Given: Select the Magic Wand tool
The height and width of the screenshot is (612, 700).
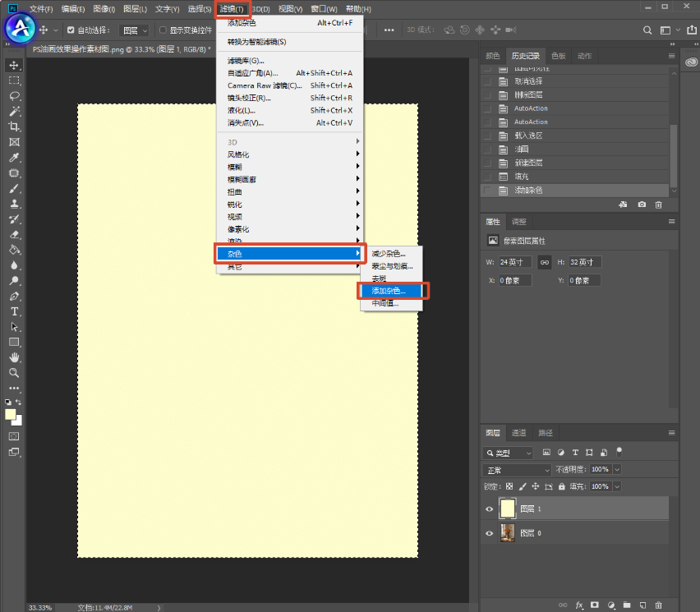Looking at the screenshot, I should pyautogui.click(x=14, y=111).
